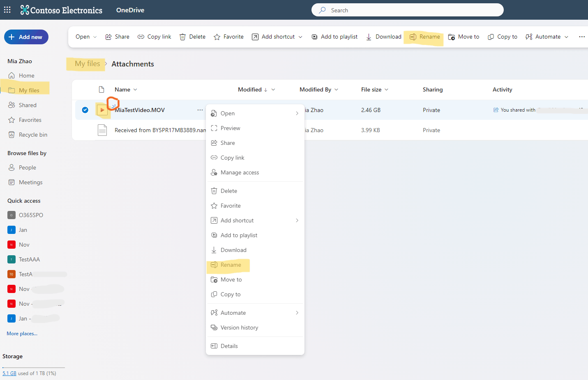Expand the Add shortcut dropdown in toolbar
The image size is (588, 380).
click(x=300, y=37)
